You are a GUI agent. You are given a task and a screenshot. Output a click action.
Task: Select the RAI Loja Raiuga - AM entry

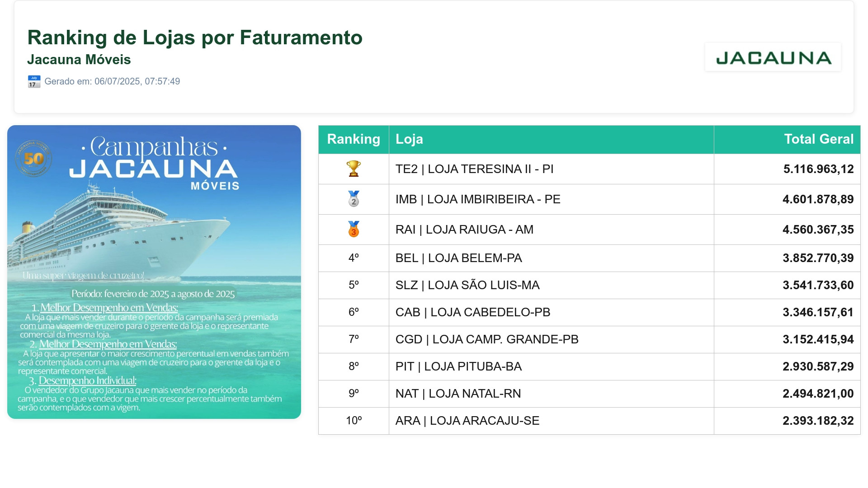click(x=589, y=230)
